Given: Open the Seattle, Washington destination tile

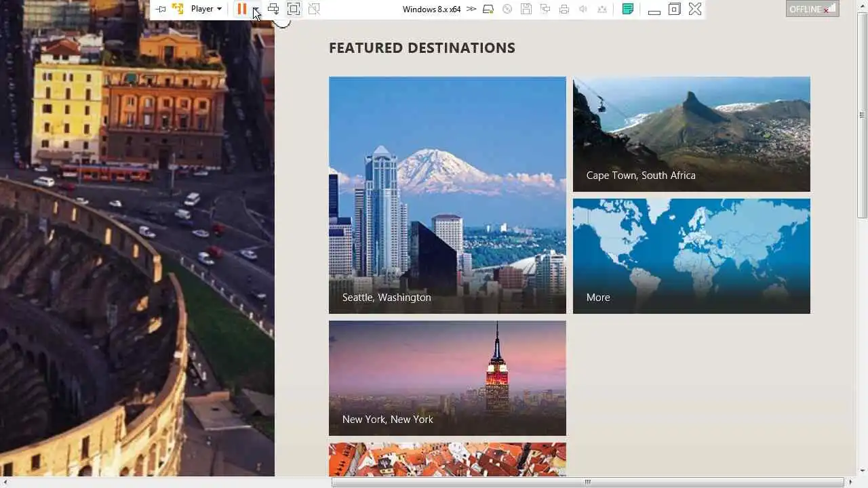Looking at the screenshot, I should point(448,195).
